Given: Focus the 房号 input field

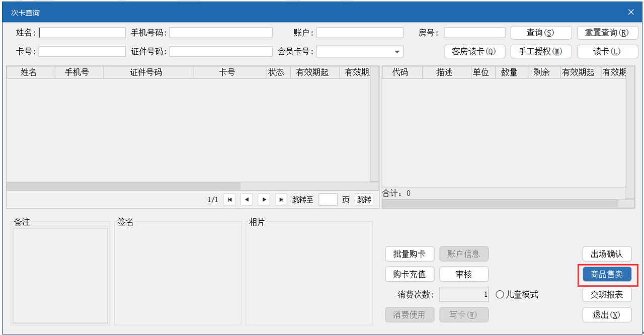Looking at the screenshot, I should 474,33.
